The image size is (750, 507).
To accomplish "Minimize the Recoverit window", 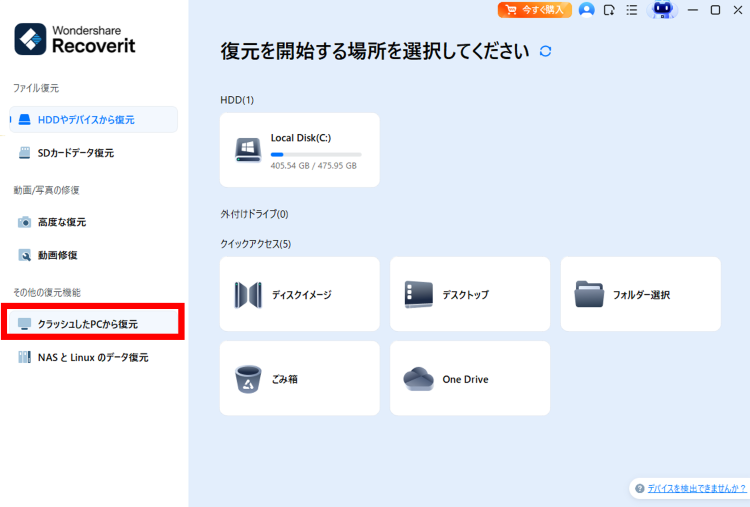I will (x=693, y=10).
